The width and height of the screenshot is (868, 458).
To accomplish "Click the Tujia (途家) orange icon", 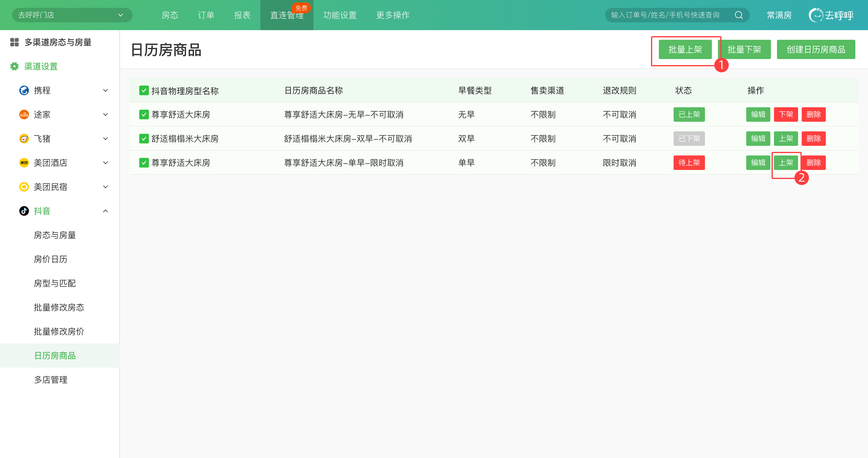I will pyautogui.click(x=24, y=114).
